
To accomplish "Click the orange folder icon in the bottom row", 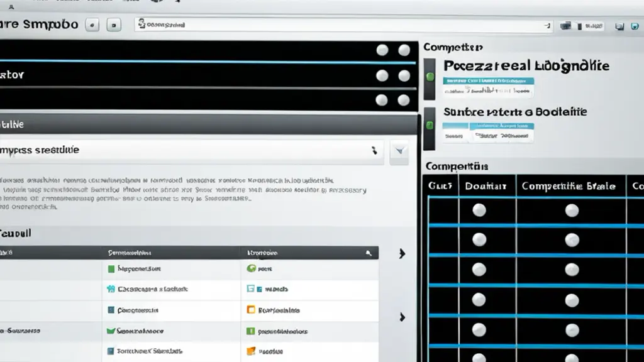I will pyautogui.click(x=251, y=351).
